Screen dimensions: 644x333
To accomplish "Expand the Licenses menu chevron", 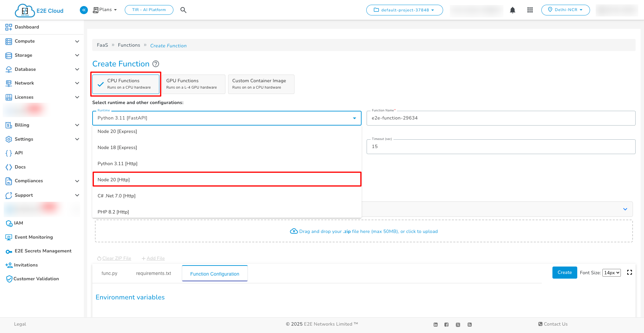I will click(x=77, y=97).
